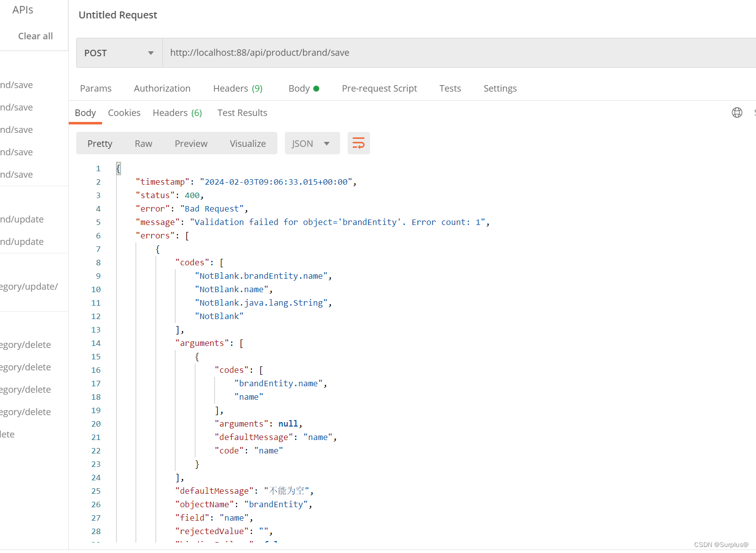This screenshot has height=553, width=756.
Task: Open first nd/save history entry
Action: 16,85
